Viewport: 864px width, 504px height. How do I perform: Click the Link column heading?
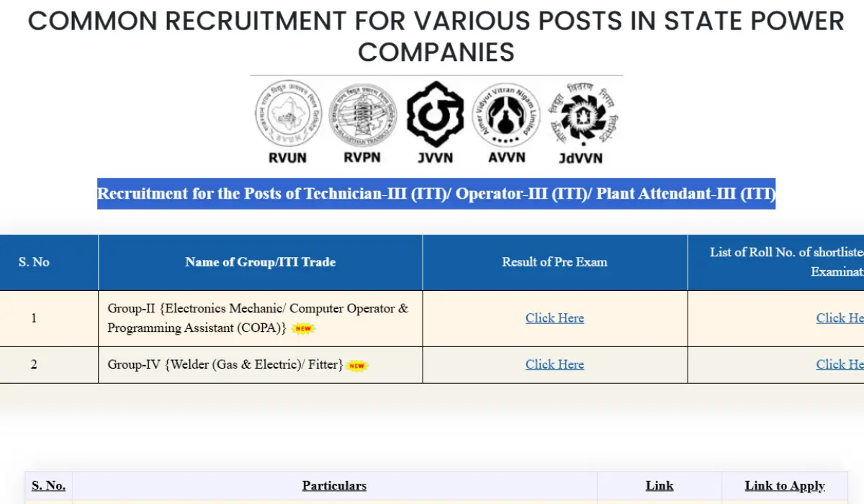(x=659, y=486)
